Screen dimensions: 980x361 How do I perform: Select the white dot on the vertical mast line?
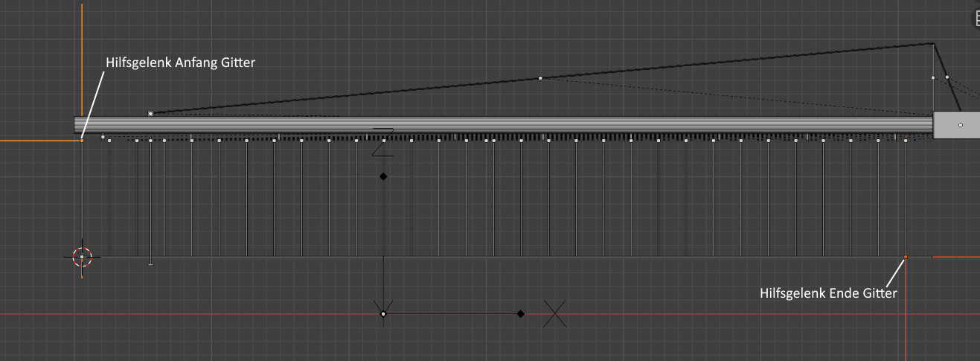tap(933, 77)
